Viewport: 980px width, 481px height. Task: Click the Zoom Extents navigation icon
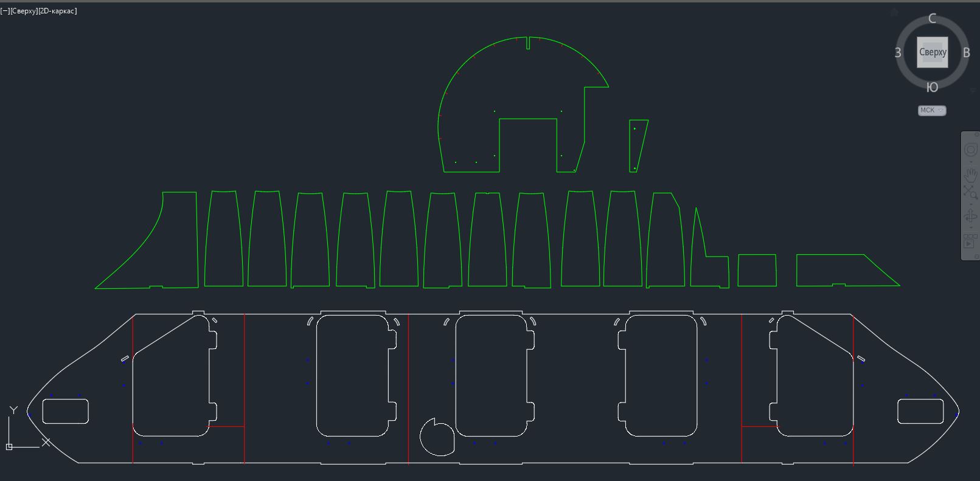coord(970,193)
